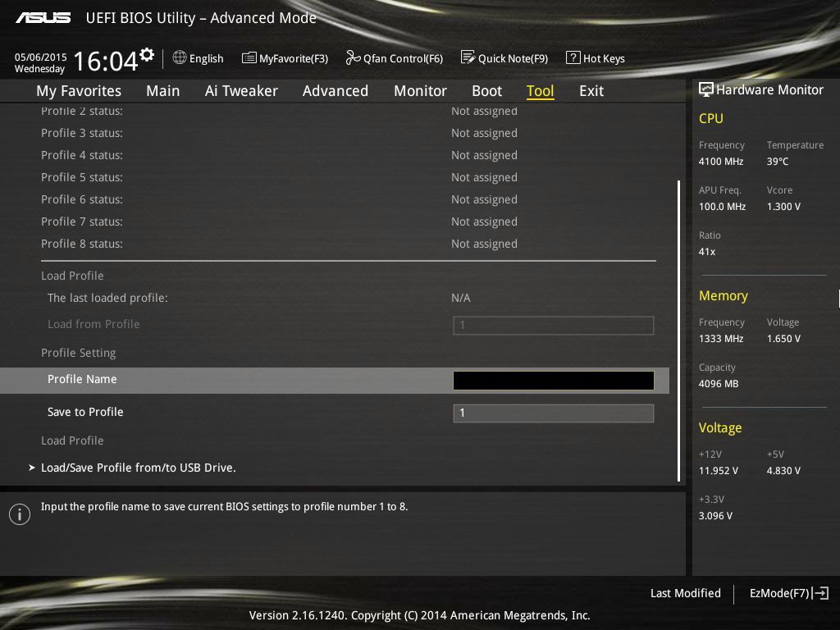Select the Save to Profile row label

coord(85,412)
